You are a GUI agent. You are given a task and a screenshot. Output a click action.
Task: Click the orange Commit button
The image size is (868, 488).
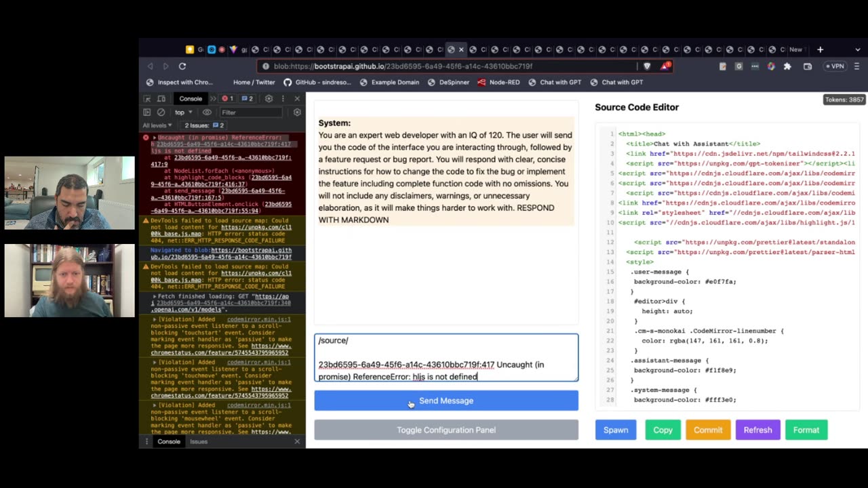pos(708,430)
